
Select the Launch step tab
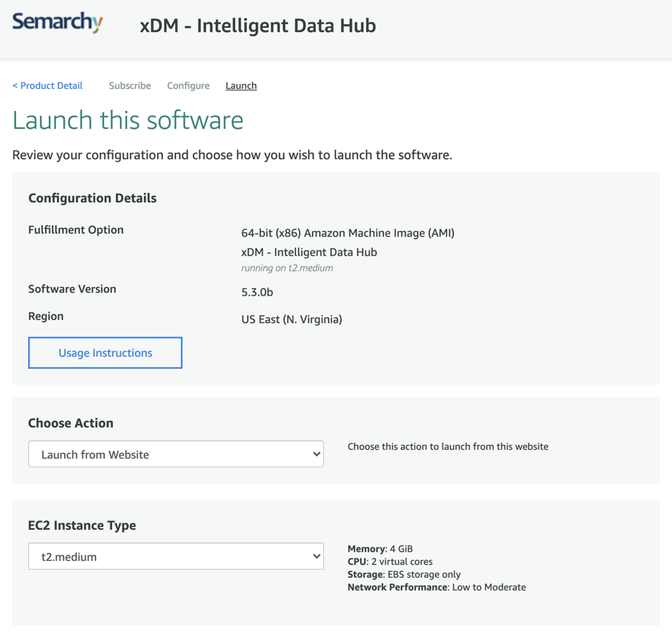[242, 86]
